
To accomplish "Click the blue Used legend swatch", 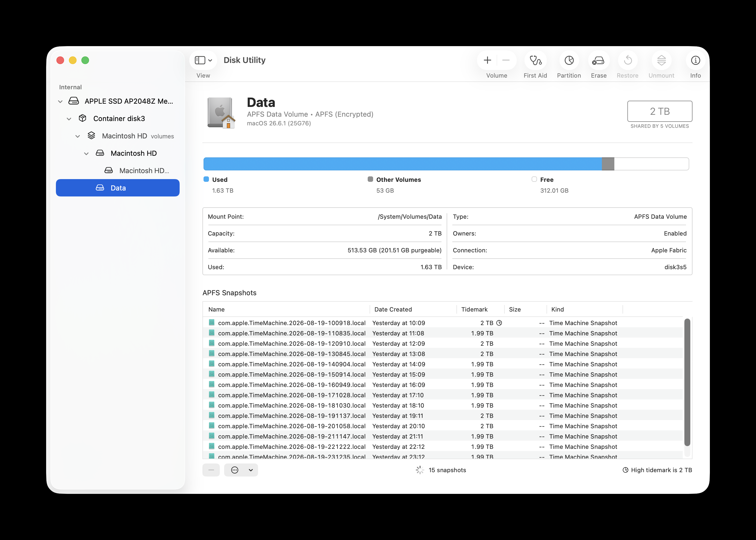I will 206,179.
